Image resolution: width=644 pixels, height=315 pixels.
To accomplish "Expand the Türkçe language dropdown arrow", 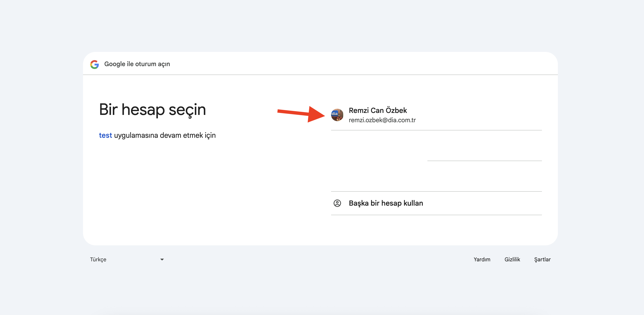I will (162, 260).
